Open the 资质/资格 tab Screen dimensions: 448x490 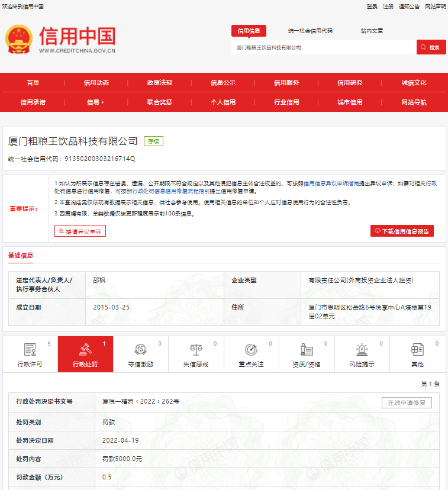tap(307, 354)
